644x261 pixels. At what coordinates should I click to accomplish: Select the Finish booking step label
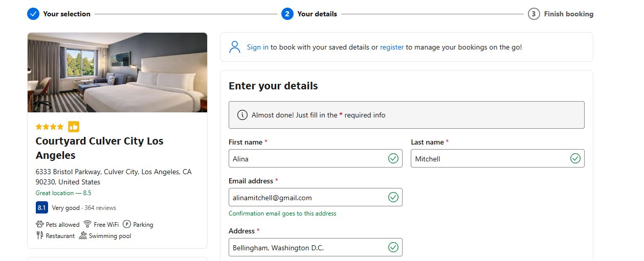[x=569, y=14]
